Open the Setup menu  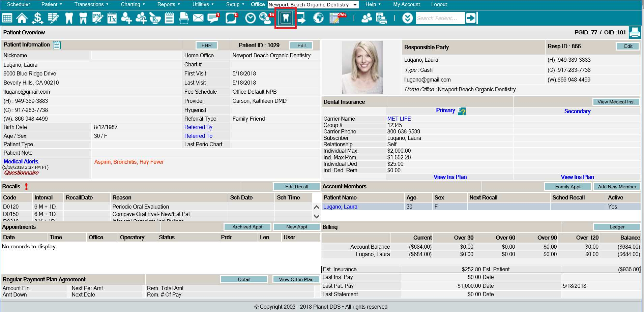(x=235, y=4)
